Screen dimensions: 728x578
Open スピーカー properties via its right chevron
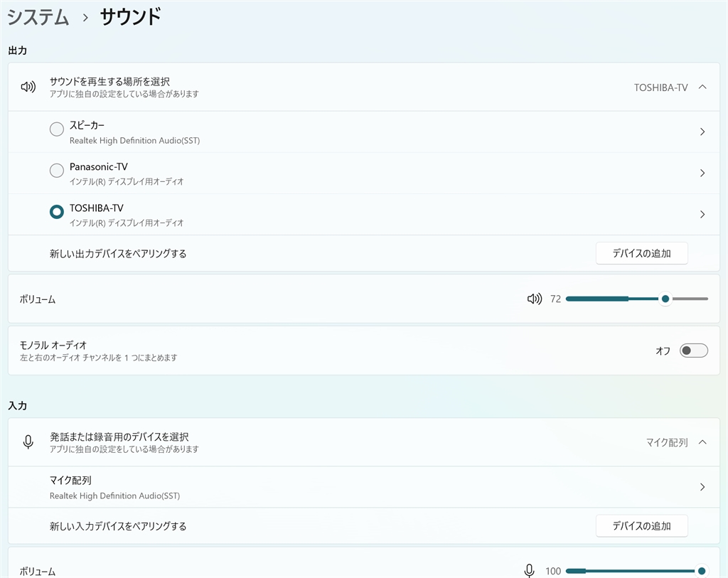click(x=702, y=132)
